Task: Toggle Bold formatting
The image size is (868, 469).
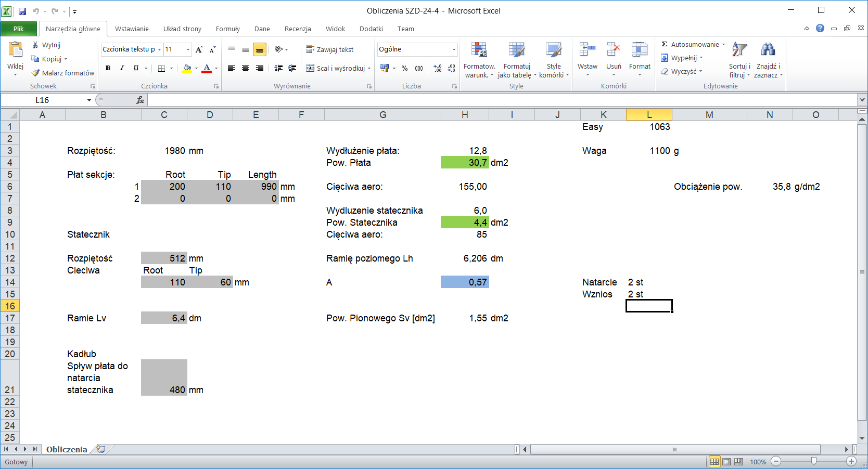Action: [108, 68]
